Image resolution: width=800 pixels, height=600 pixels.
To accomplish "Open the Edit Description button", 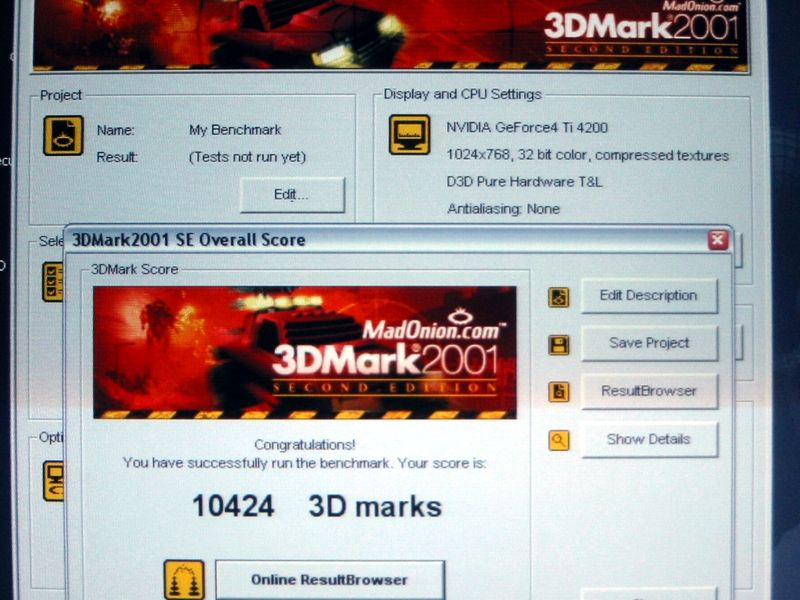I will coord(649,296).
